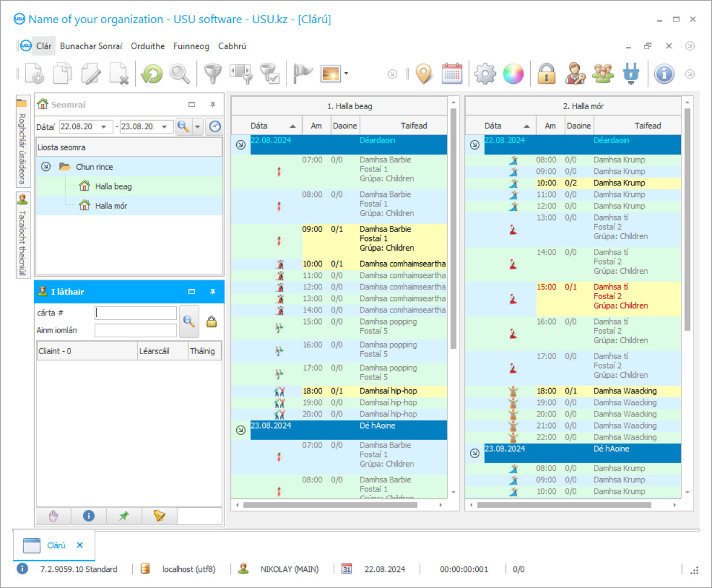Open the dropdown arrow next to date search

click(197, 126)
